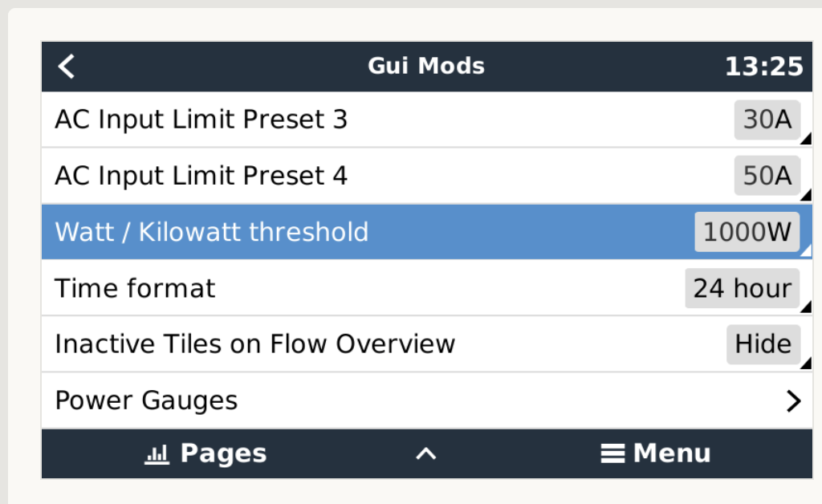Screen dimensions: 822x504
Task: Select the Watt / Kilowatt threshold row
Action: [321, 232]
